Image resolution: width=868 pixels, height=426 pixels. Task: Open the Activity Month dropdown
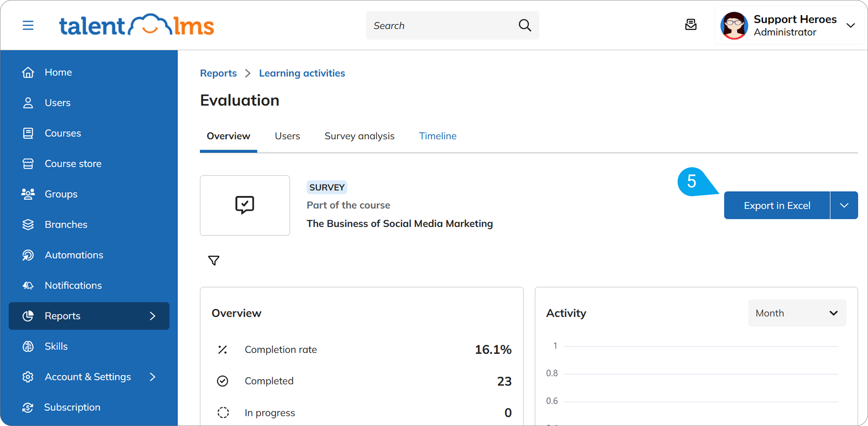pyautogui.click(x=797, y=313)
